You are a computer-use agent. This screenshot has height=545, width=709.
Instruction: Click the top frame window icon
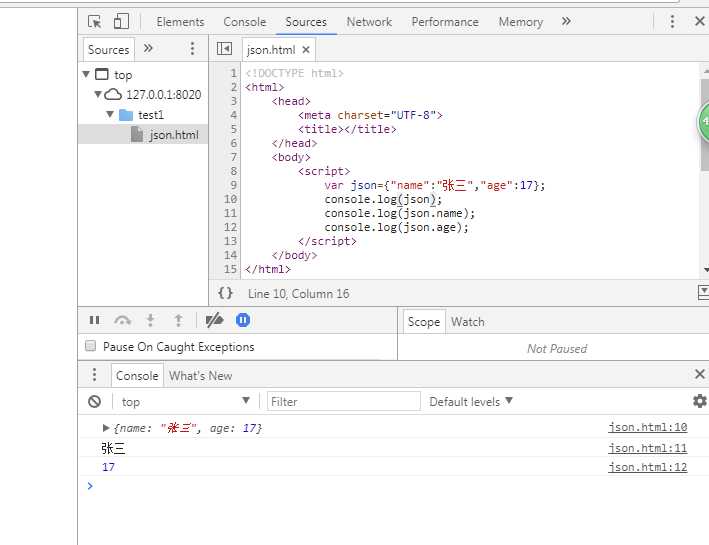tap(102, 74)
